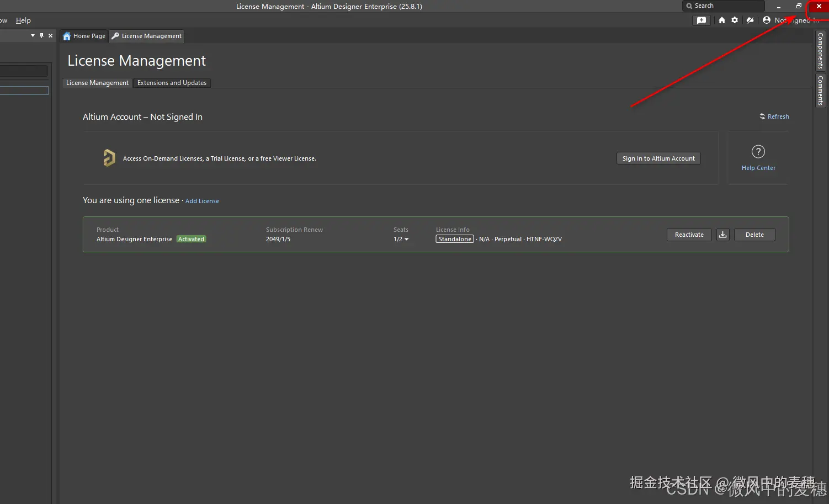Select the License Management document tab
Viewport: 829px width, 504px height.
point(146,36)
